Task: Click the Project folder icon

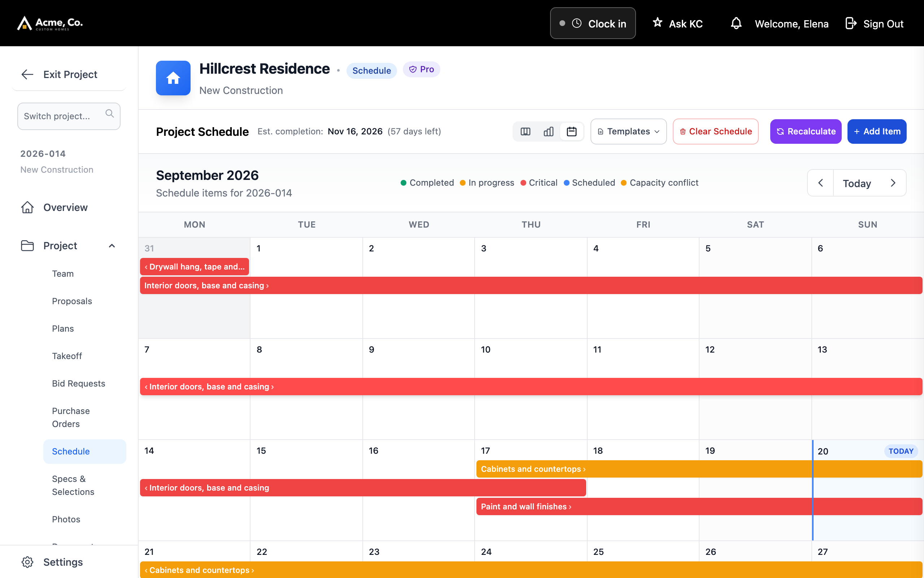Action: [27, 245]
